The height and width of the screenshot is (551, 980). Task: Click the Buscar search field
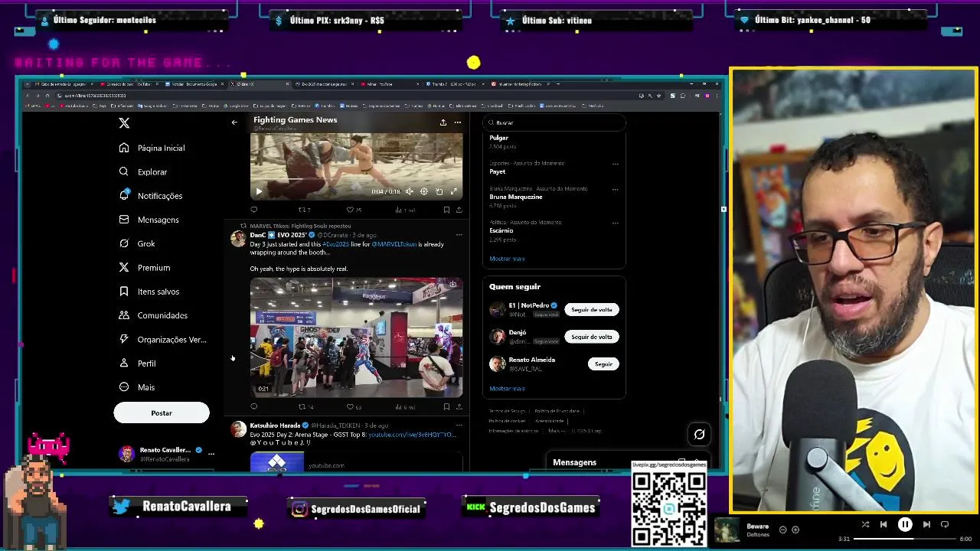click(x=554, y=122)
